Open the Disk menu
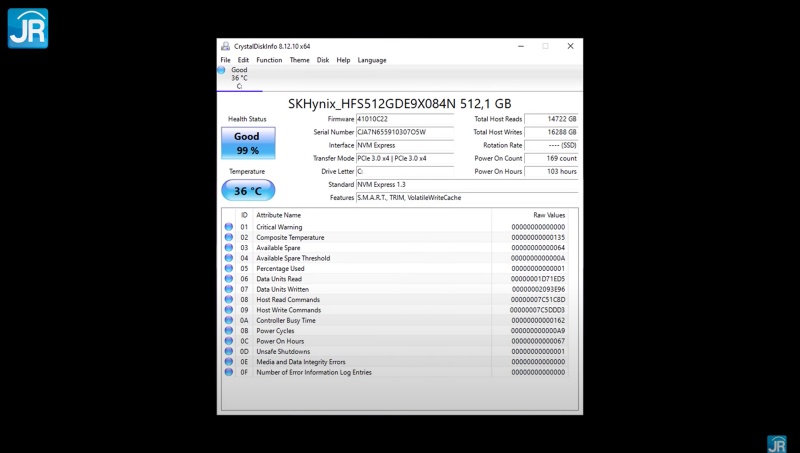 pos(323,60)
